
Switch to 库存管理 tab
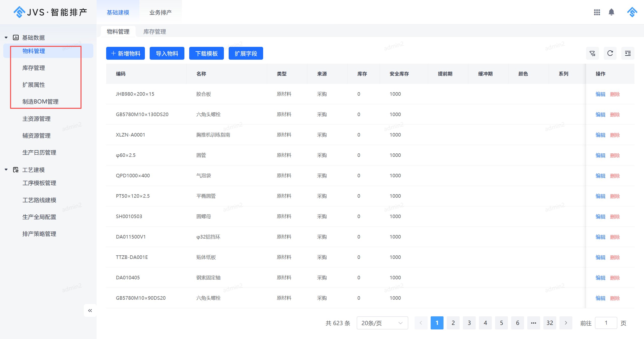[154, 31]
